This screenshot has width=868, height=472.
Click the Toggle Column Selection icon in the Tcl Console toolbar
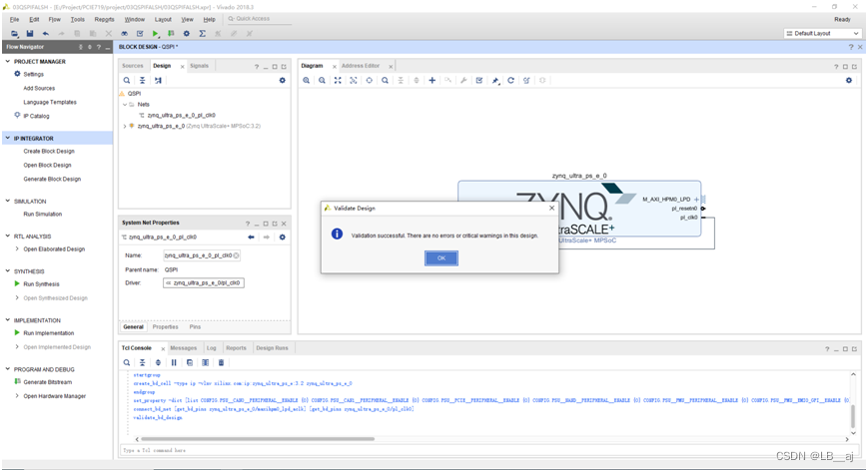(206, 362)
